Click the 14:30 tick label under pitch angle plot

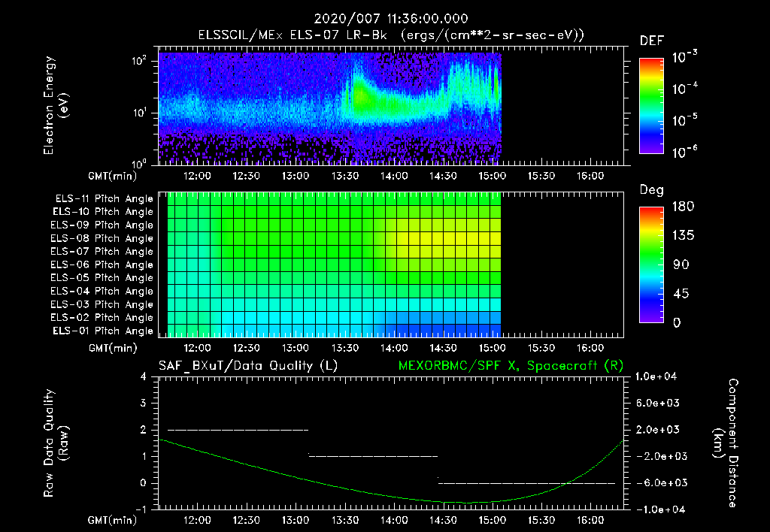[x=443, y=348]
